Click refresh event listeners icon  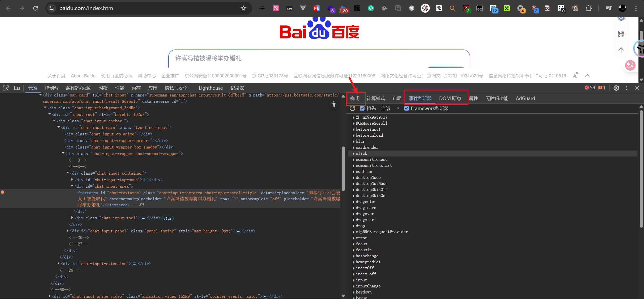(352, 108)
